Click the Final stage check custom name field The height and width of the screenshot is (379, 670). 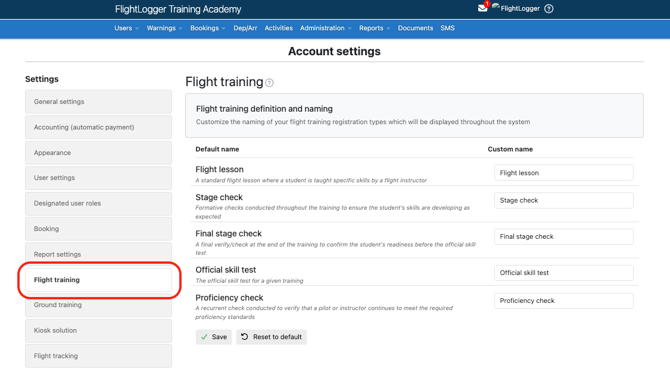coord(564,237)
